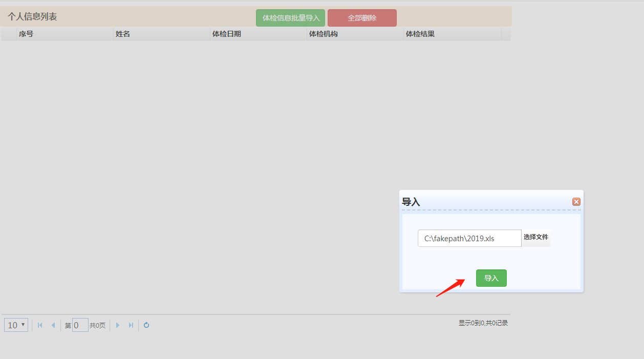Click the refresh icon in pager
This screenshot has height=359, width=644.
(x=146, y=325)
